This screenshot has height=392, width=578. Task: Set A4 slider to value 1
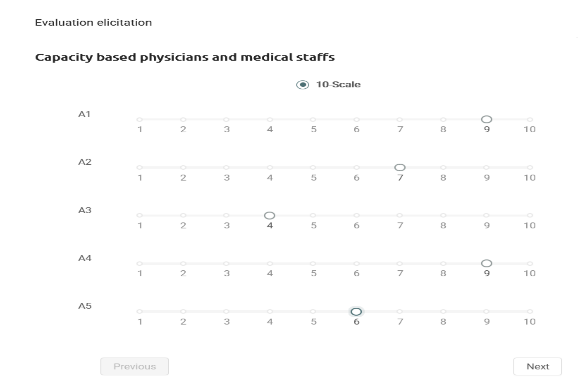[140, 263]
